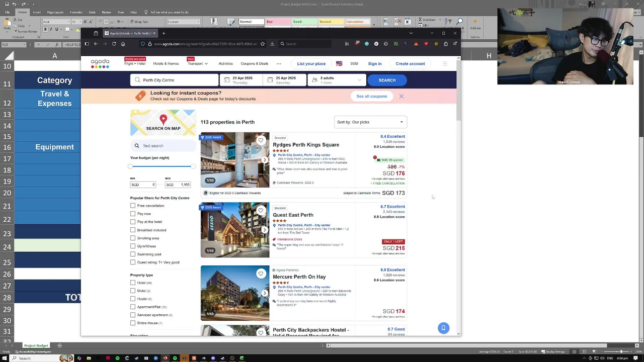Switch to Excel's Insert ribbon tab

click(x=37, y=12)
